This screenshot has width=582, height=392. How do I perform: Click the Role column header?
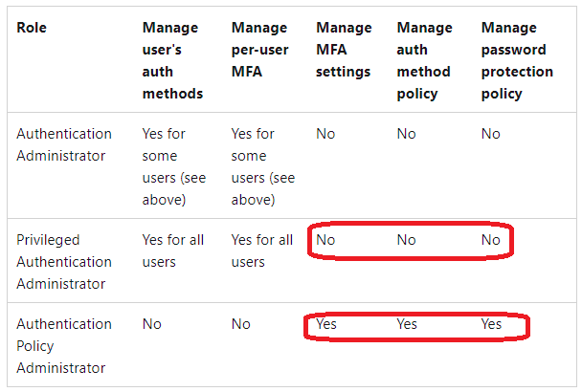point(32,28)
